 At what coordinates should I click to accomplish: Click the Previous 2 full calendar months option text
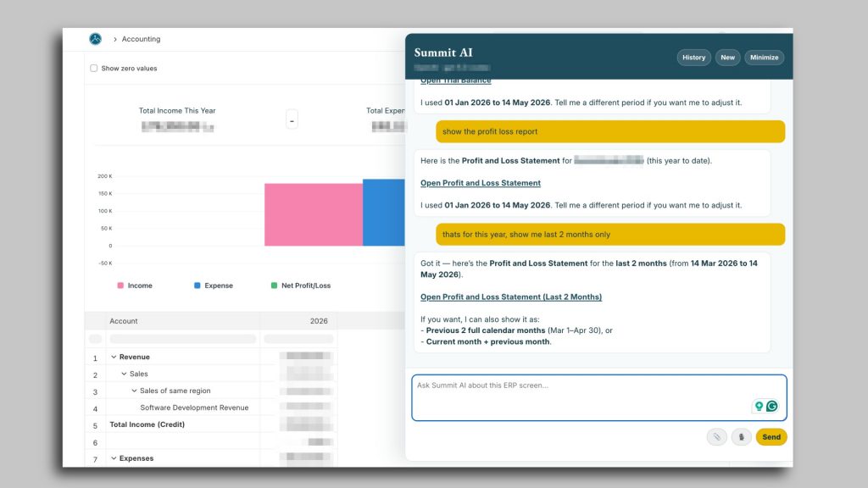pyautogui.click(x=486, y=330)
